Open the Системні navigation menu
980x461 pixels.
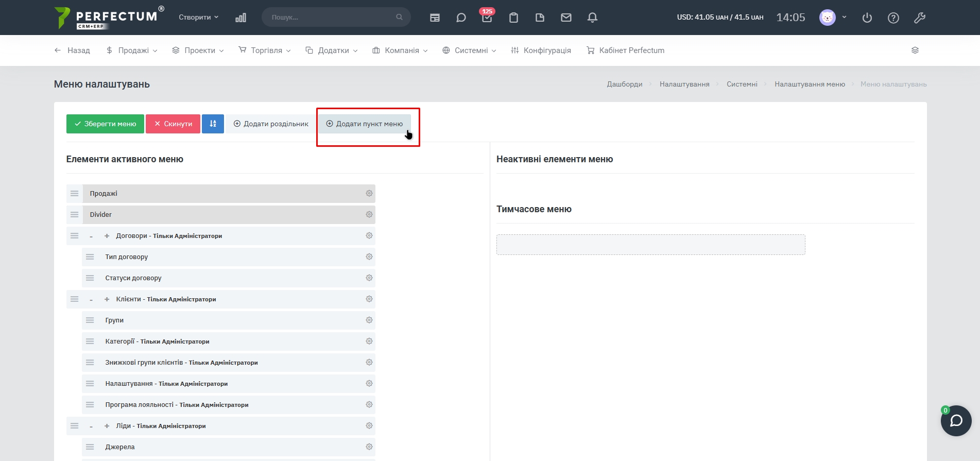coord(469,50)
